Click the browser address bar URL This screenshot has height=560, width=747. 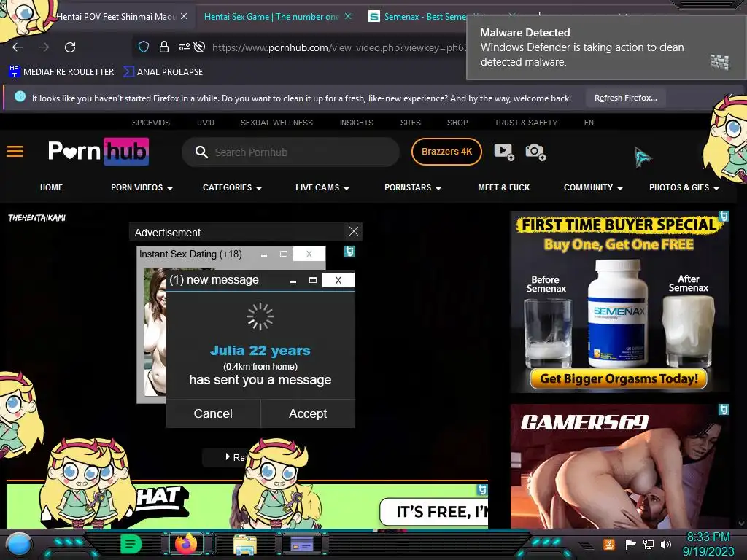339,47
